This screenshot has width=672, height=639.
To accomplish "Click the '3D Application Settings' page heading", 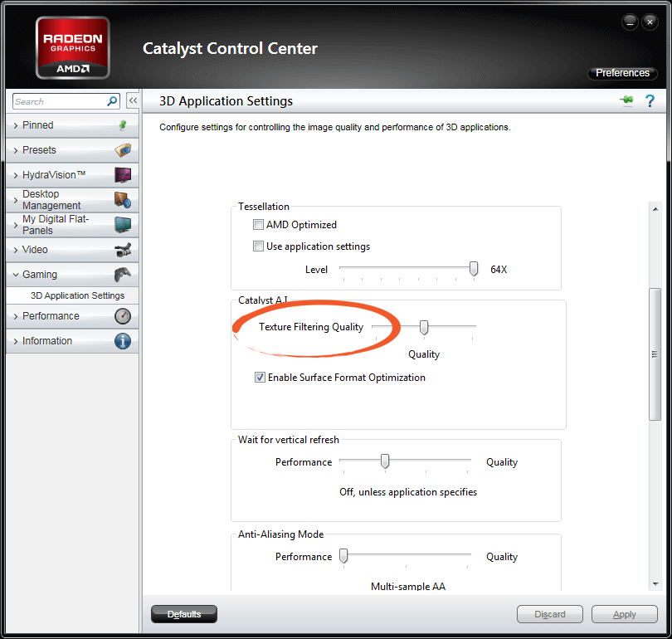I will [x=226, y=101].
